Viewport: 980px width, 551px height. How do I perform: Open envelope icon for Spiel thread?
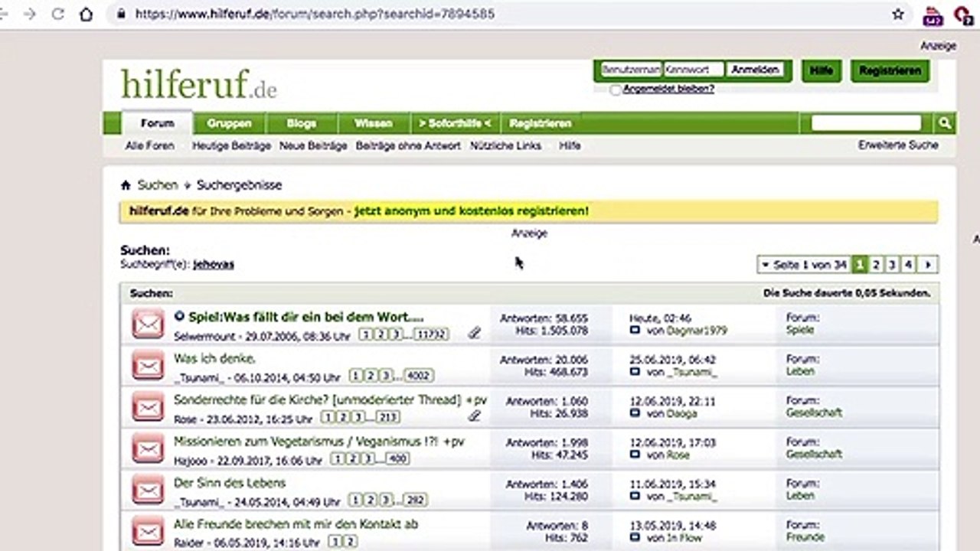coord(148,324)
